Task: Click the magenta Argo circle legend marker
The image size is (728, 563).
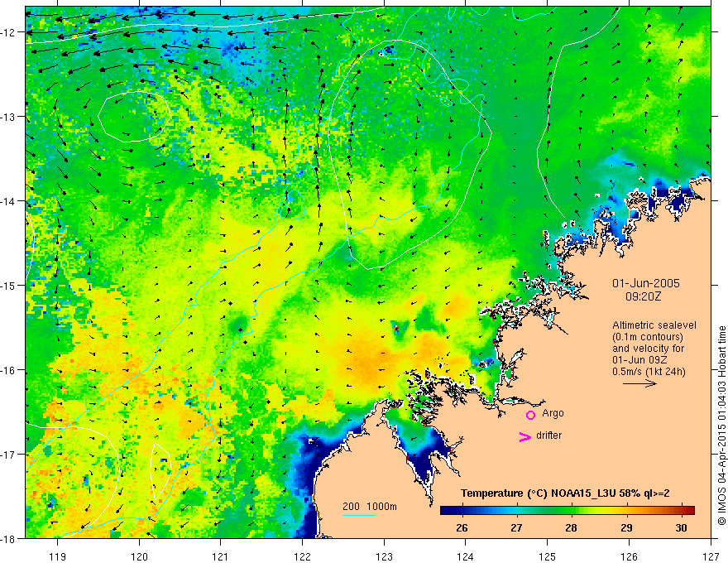Action: tap(530, 415)
